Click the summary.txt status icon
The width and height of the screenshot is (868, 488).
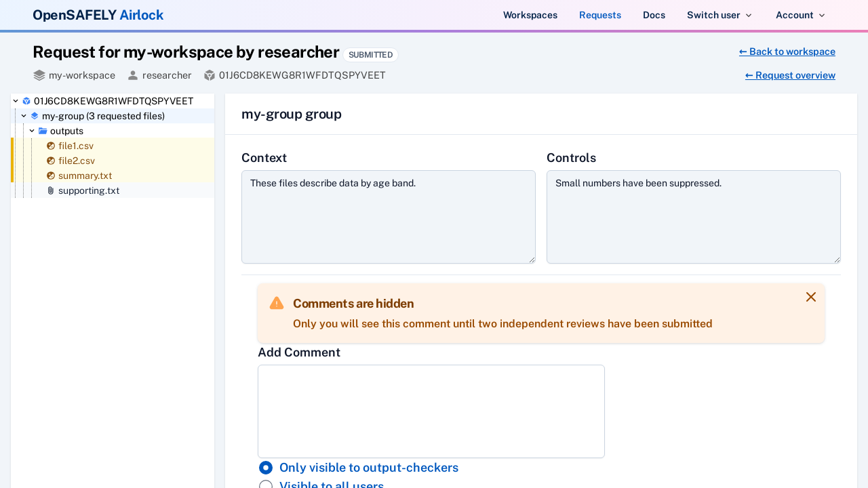click(51, 176)
